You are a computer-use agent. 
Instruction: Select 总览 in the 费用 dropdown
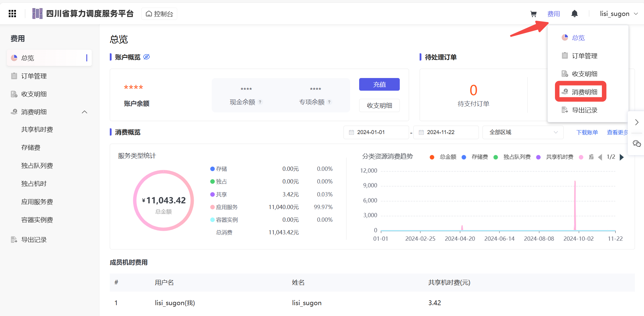(x=578, y=38)
